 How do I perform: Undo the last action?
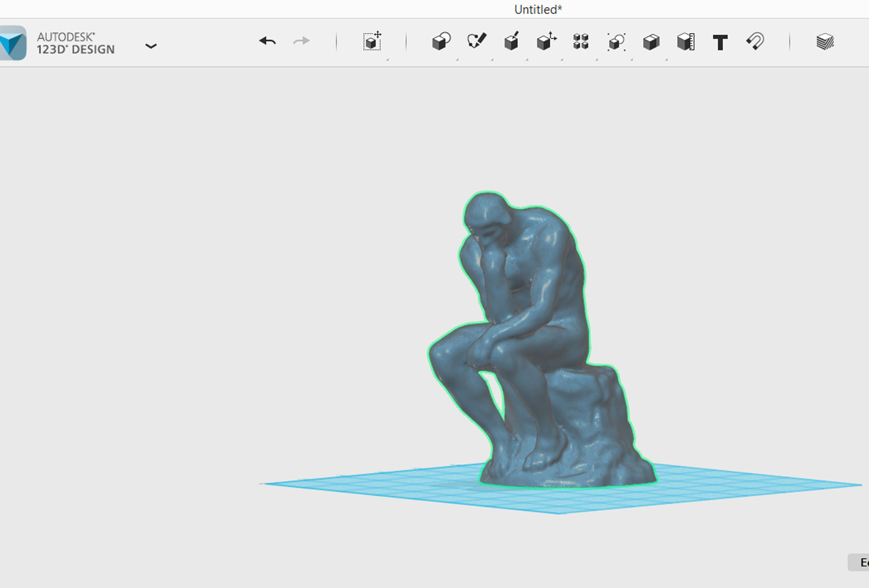click(267, 41)
